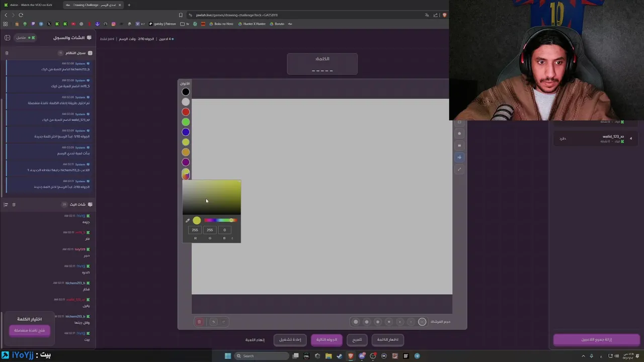Select the highlighted fill bucket tool
This screenshot has height=362, width=644.
click(x=459, y=157)
